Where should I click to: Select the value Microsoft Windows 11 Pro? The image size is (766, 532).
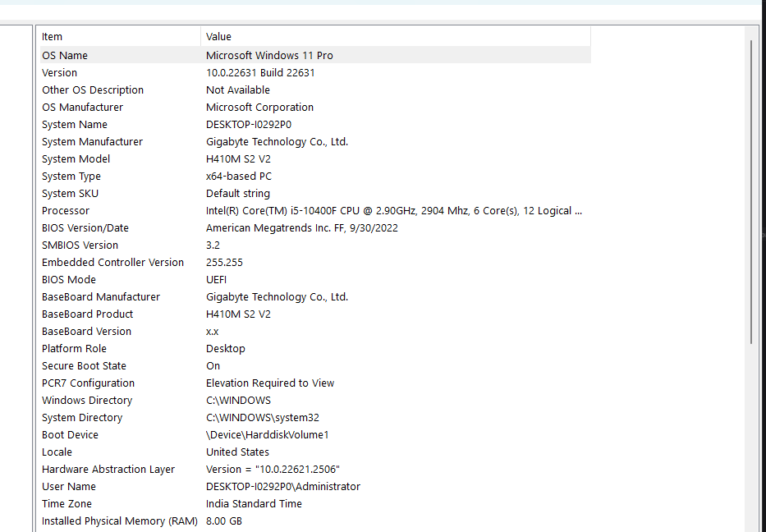269,55
